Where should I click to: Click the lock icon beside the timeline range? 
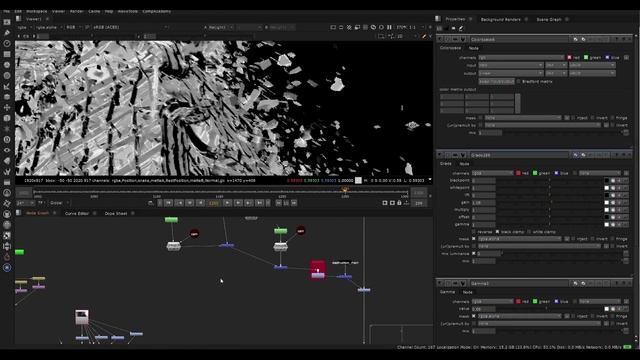399,203
